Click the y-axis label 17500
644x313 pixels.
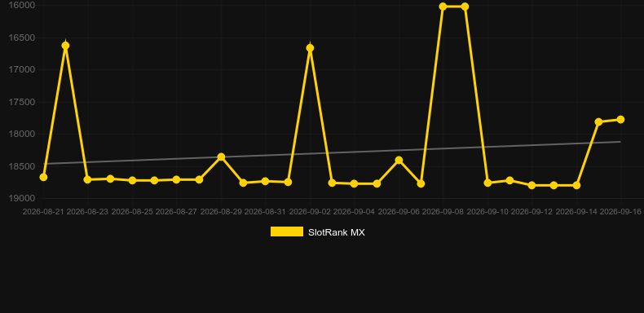tap(22, 102)
